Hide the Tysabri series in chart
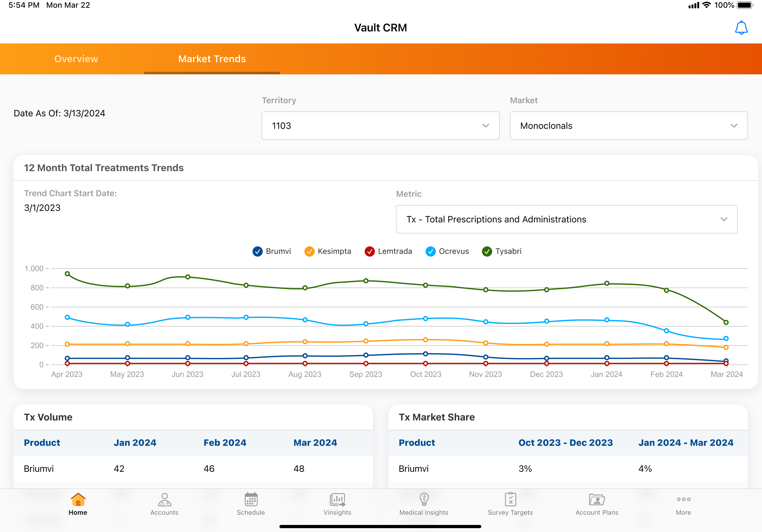762x532 pixels. [487, 252]
